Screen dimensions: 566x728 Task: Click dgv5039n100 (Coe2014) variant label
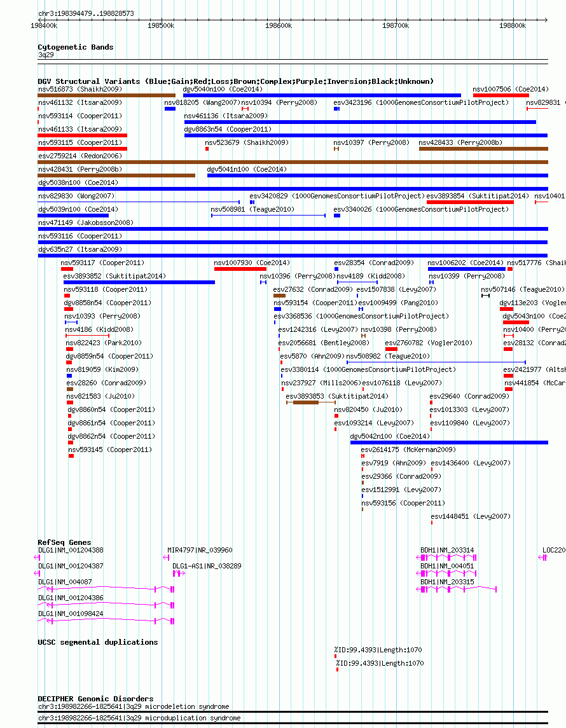(78, 209)
